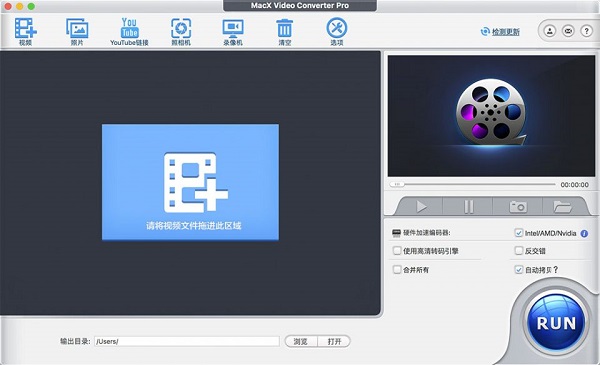Screen dimensions: 600x365
Task: Toggle the 自动拷贝 checkbox
Action: click(518, 270)
